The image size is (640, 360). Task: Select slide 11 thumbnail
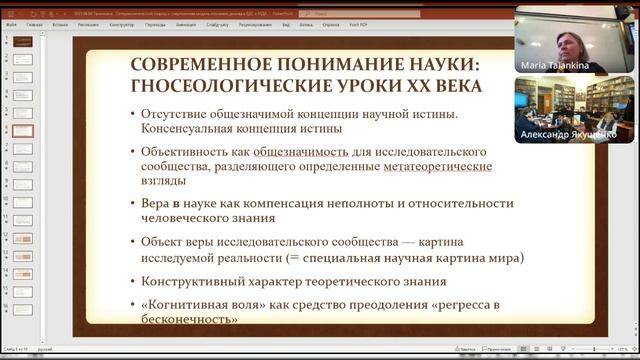pyautogui.click(x=22, y=221)
